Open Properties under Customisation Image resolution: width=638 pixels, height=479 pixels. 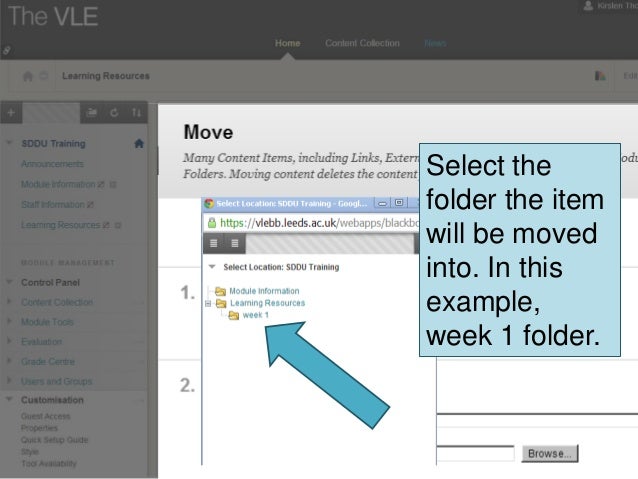[x=39, y=428]
